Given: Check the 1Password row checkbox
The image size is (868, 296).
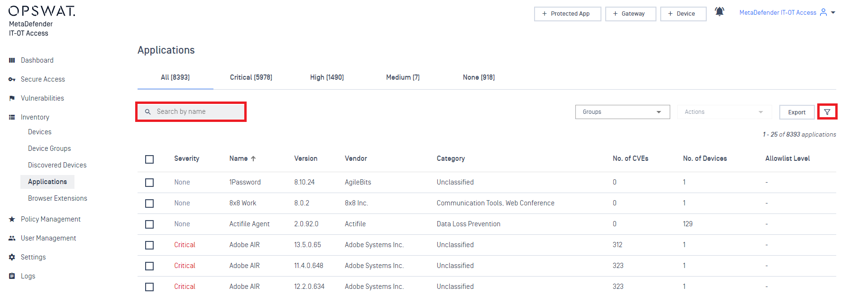Looking at the screenshot, I should 149,183.
